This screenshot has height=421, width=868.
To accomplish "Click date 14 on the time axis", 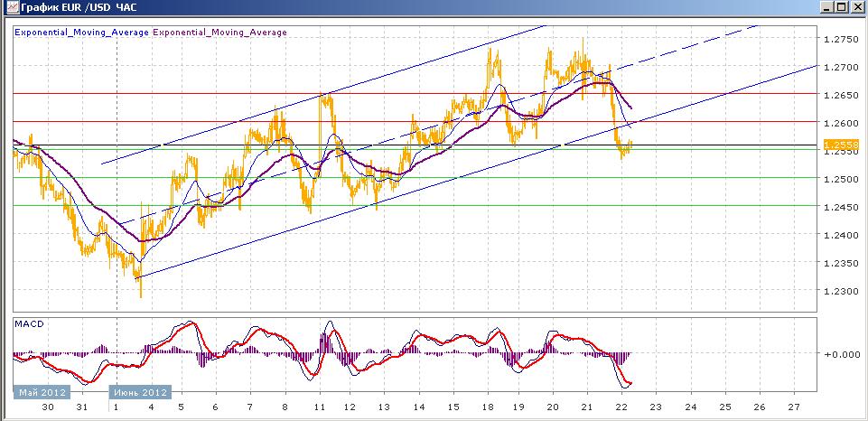I will pos(419,407).
